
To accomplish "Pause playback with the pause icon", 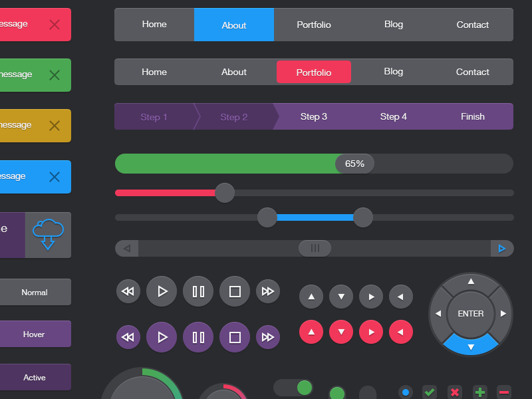I will (x=198, y=291).
